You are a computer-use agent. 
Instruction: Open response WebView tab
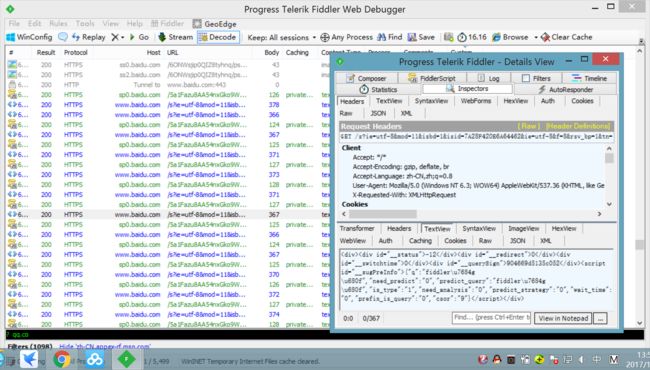pyautogui.click(x=353, y=241)
